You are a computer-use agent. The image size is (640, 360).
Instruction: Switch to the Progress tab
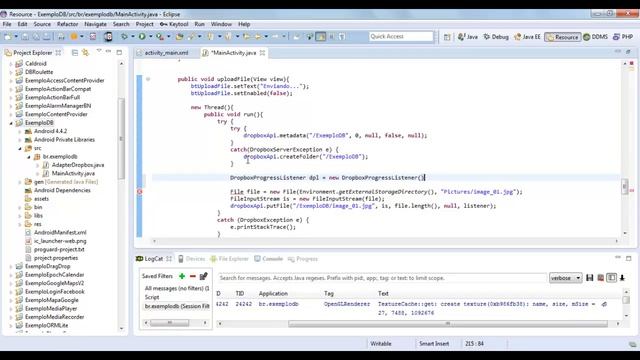pos(303,259)
